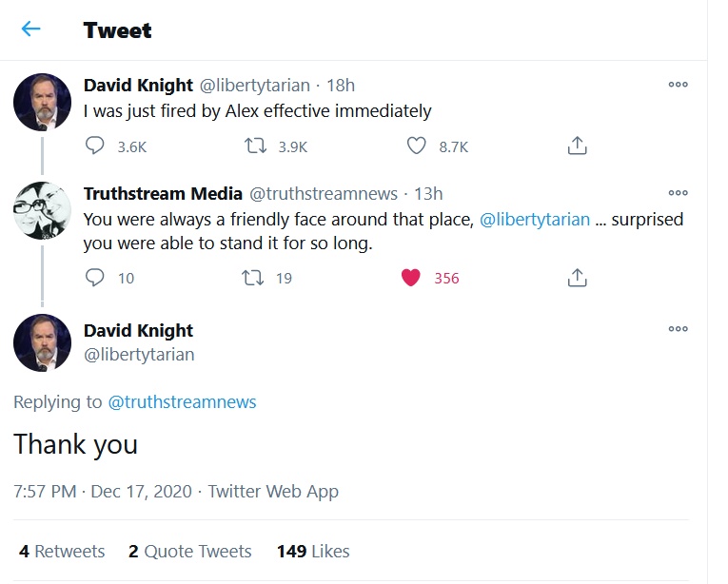Open the 7:57 PM Dec 17, 2020 timestamp

click(x=102, y=491)
